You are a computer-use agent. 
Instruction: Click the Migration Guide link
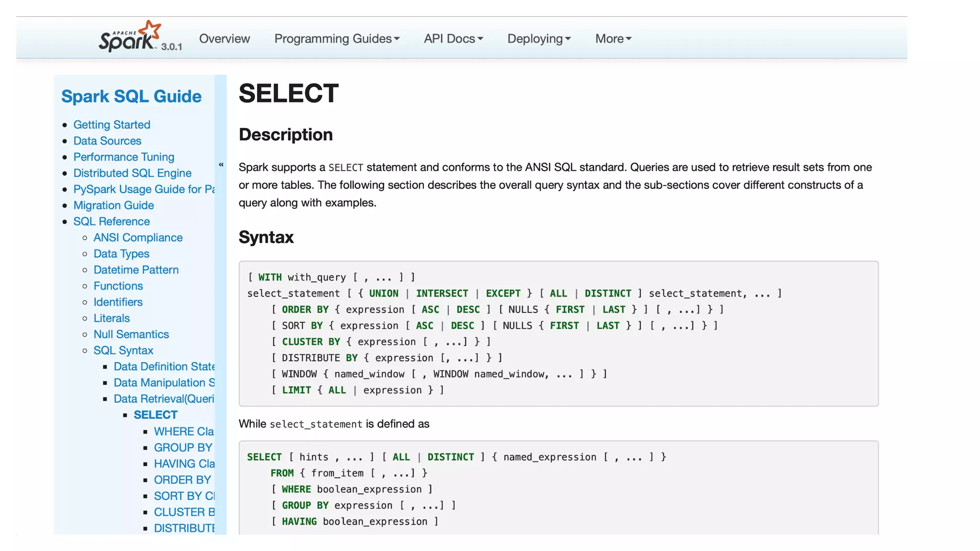tap(113, 205)
